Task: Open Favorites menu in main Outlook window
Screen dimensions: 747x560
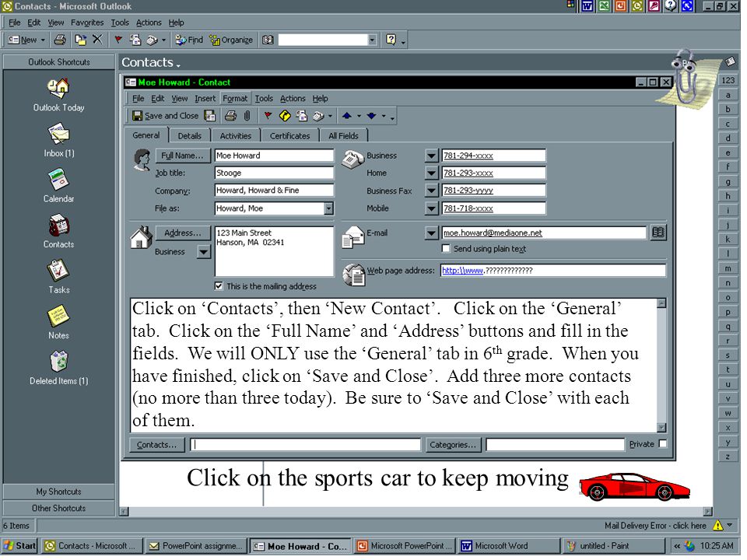Action: (x=88, y=23)
